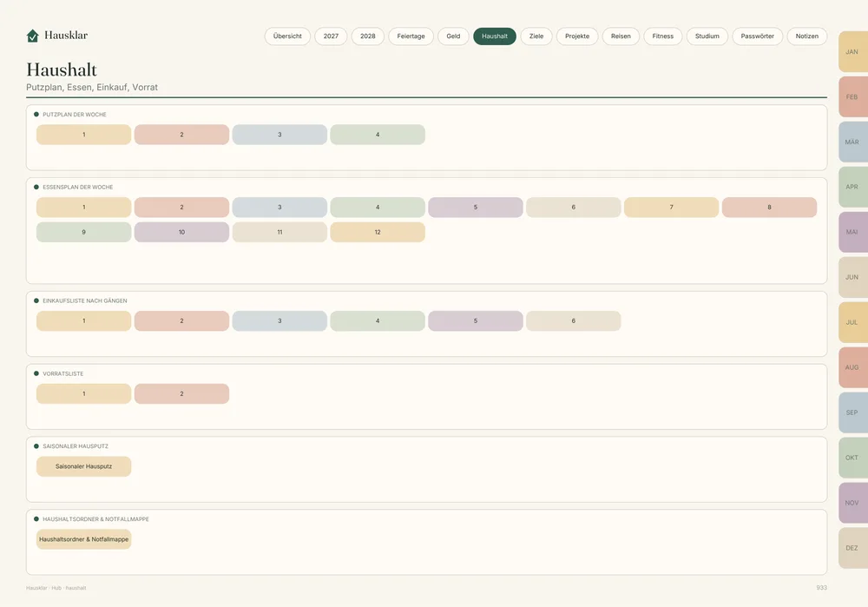Switch to the Geld tab

453,36
